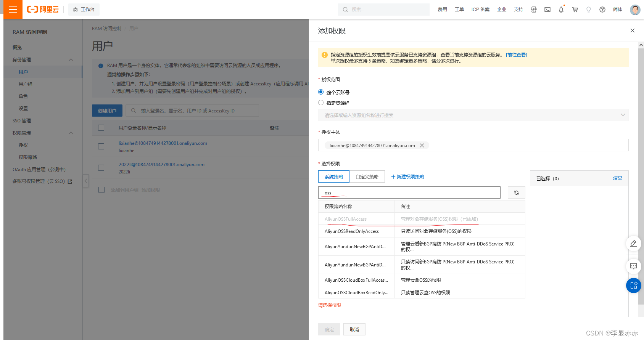
Task: Close the 添加权限 panel
Action: [633, 30]
